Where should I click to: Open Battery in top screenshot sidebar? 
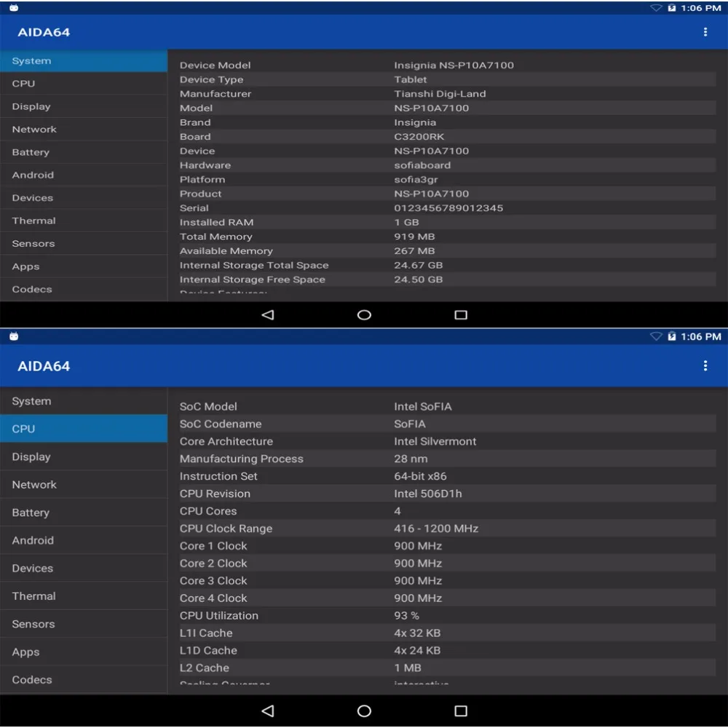point(84,152)
